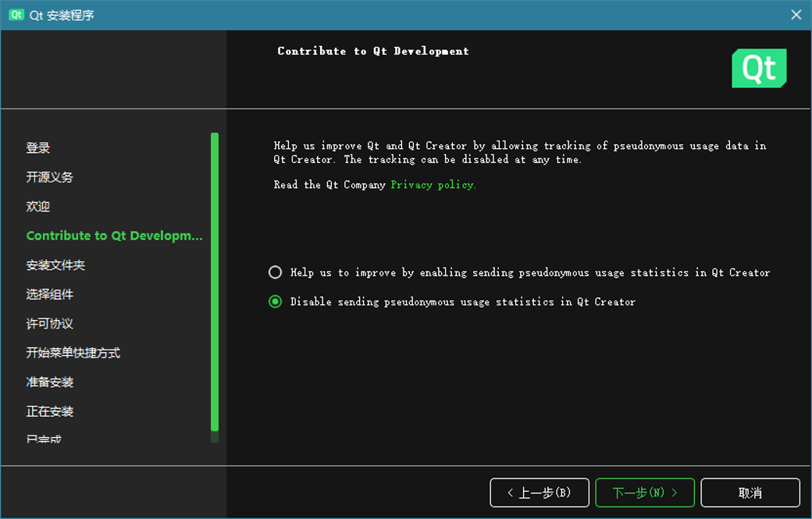Click the 下一步(N) next button
The image size is (812, 519).
(x=645, y=492)
